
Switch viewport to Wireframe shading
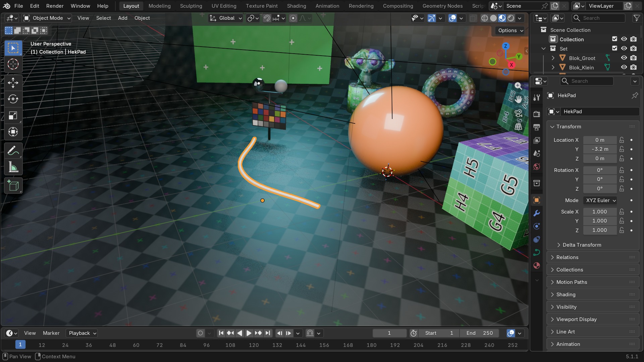pos(484,18)
